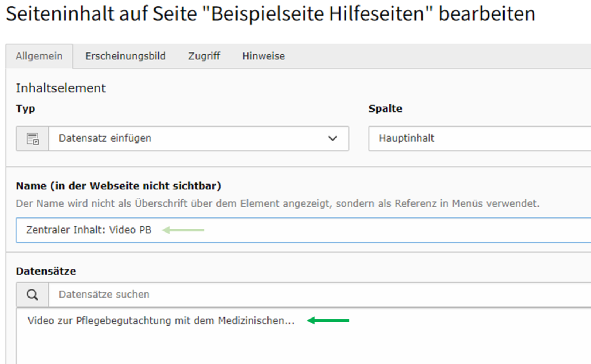591x364 pixels.
Task: Click the magnifier icon next to Datensätze suchen
Action: coord(33,295)
